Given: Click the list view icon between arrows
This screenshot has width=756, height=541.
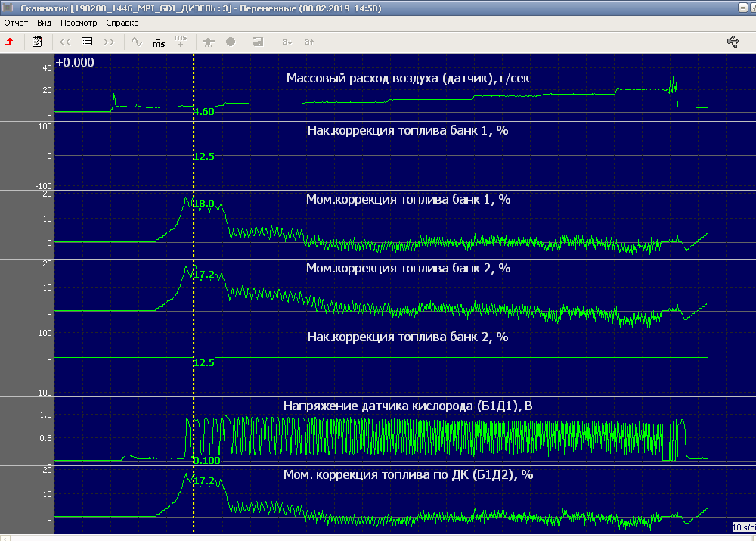Looking at the screenshot, I should [x=87, y=42].
